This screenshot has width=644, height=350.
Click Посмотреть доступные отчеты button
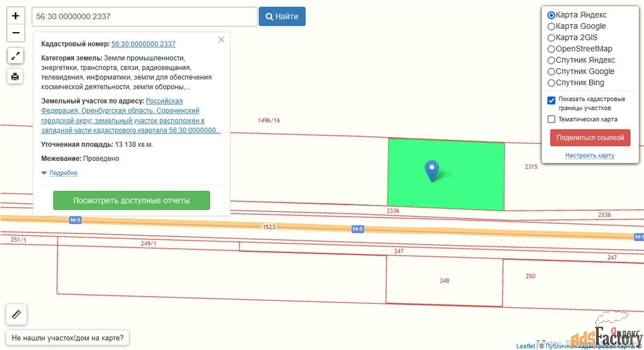(x=131, y=201)
